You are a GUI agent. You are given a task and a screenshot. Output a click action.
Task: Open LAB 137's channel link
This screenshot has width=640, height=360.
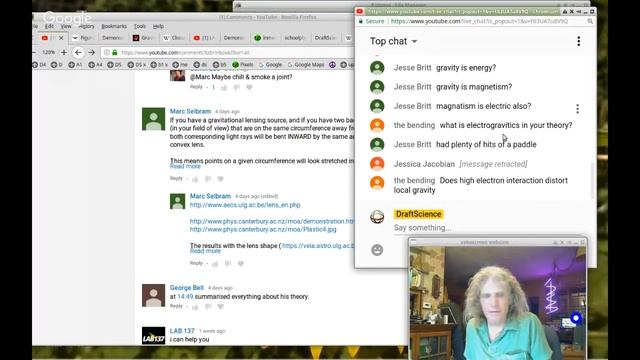coord(182,331)
